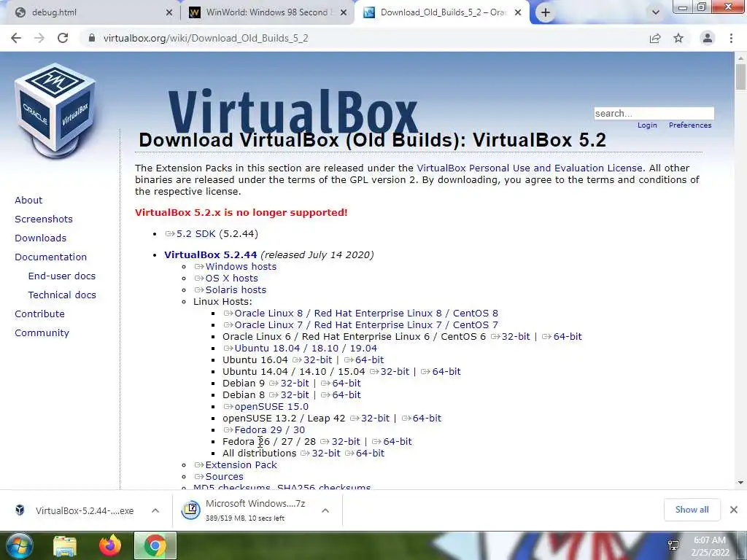747x560 pixels.
Task: Switch to the WinWorld Windows 98 tab
Action: 267,12
